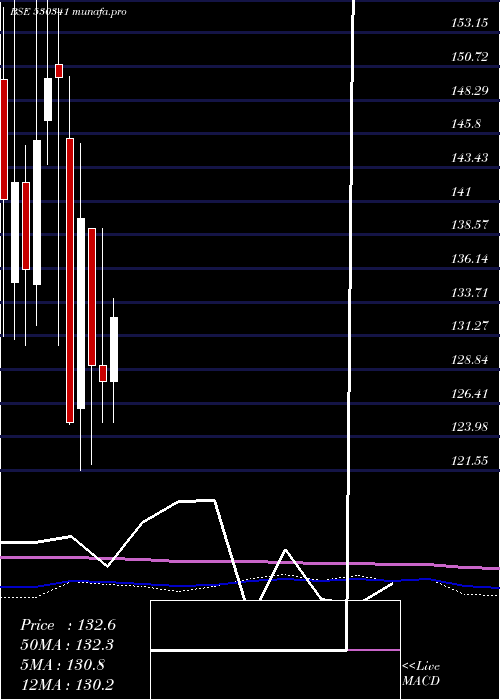Image resolution: width=500 pixels, height=700 pixels.
Task: Click the 121.55 price axis label
Action: [x=469, y=461]
